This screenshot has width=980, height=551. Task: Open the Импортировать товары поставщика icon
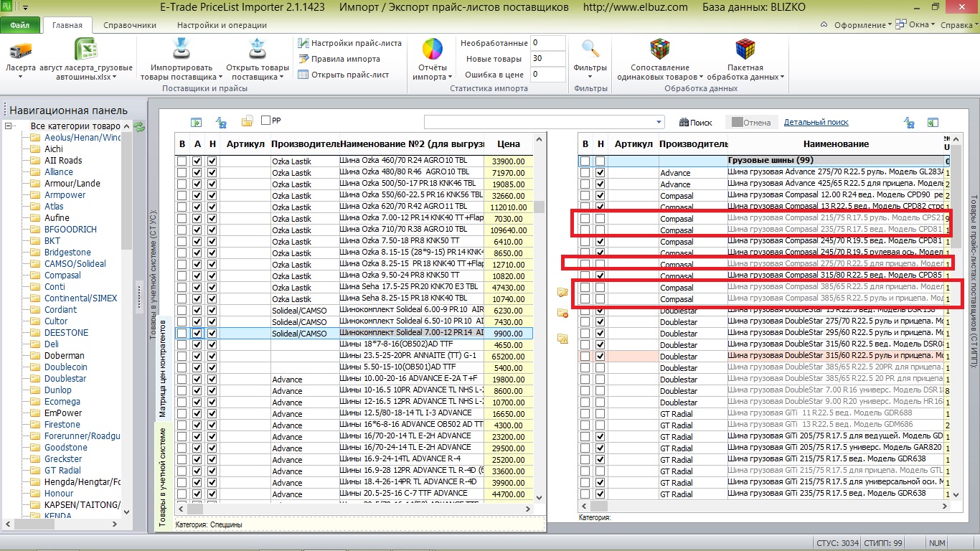181,50
